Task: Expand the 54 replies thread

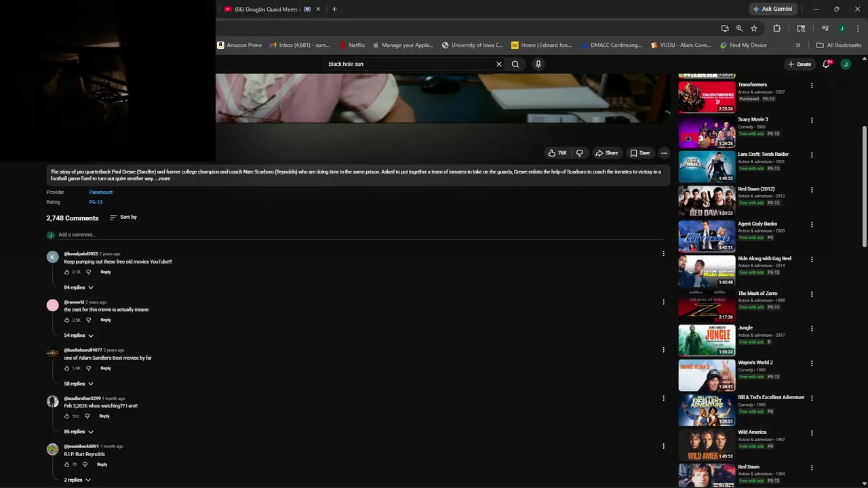Action: [79, 335]
